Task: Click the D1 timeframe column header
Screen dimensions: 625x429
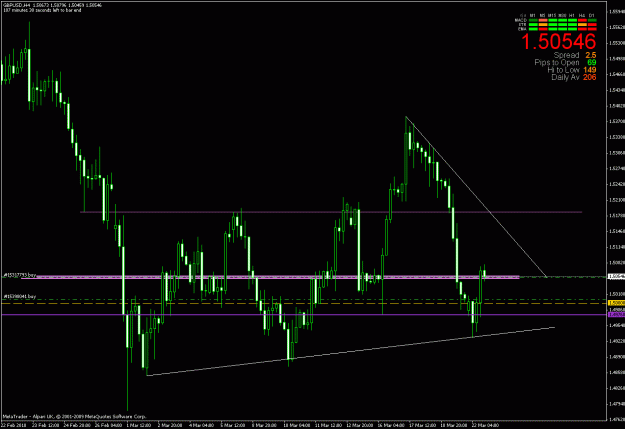Action: point(592,16)
